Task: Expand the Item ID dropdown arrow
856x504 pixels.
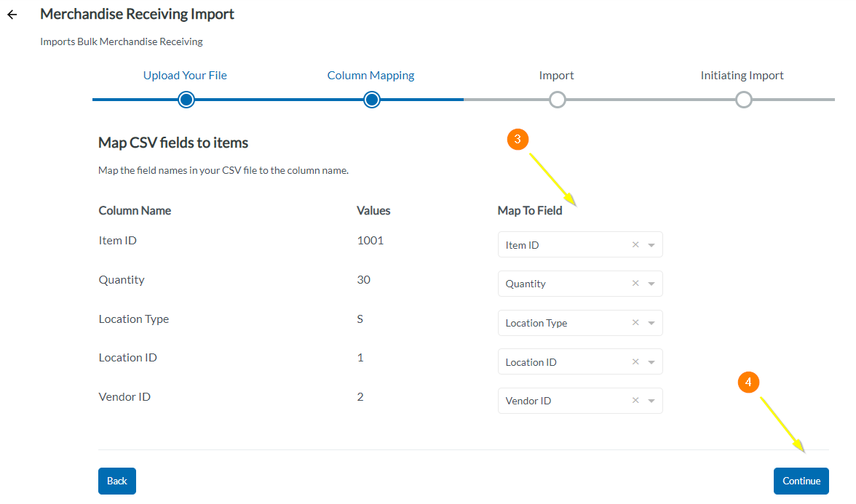Action: click(651, 246)
